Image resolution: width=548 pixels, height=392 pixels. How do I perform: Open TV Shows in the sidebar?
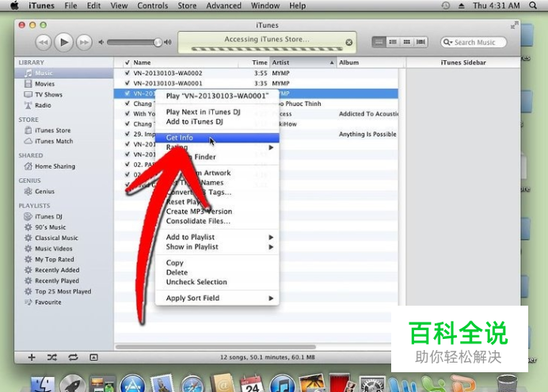[x=64, y=95]
